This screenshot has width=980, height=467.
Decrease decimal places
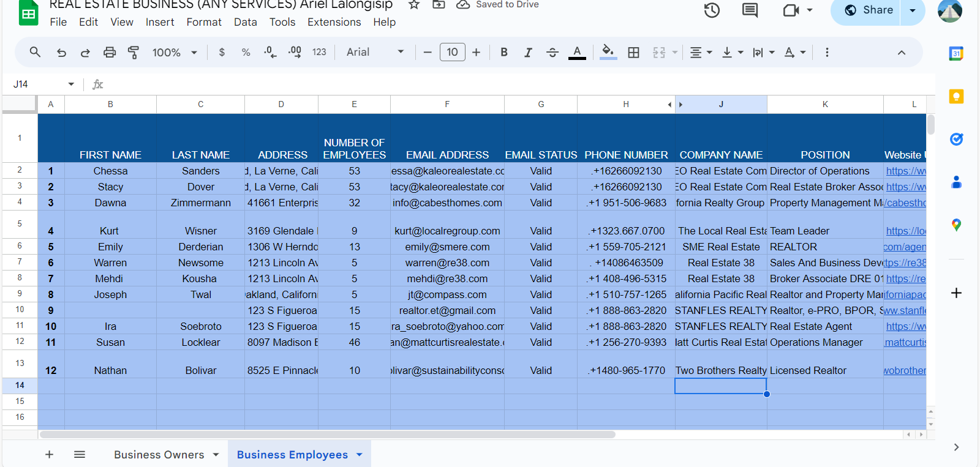[270, 53]
